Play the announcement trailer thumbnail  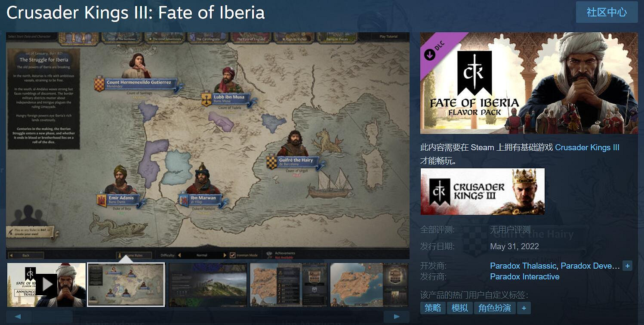(x=46, y=285)
